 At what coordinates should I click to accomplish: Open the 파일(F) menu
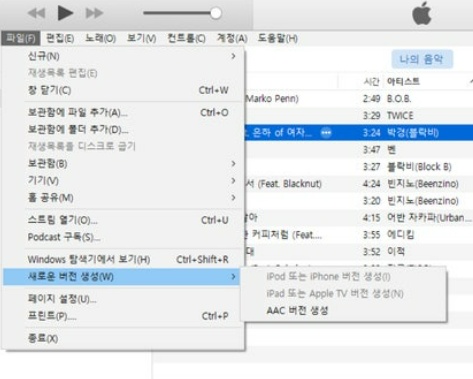coord(21,38)
